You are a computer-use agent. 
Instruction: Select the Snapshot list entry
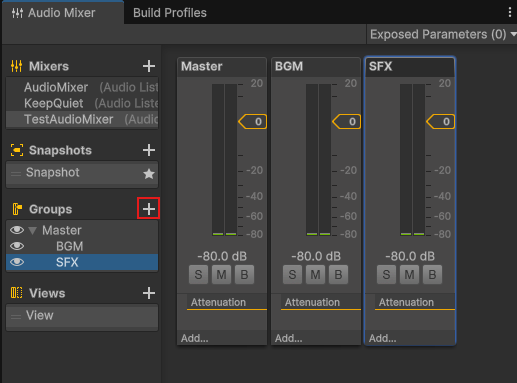[x=82, y=173]
